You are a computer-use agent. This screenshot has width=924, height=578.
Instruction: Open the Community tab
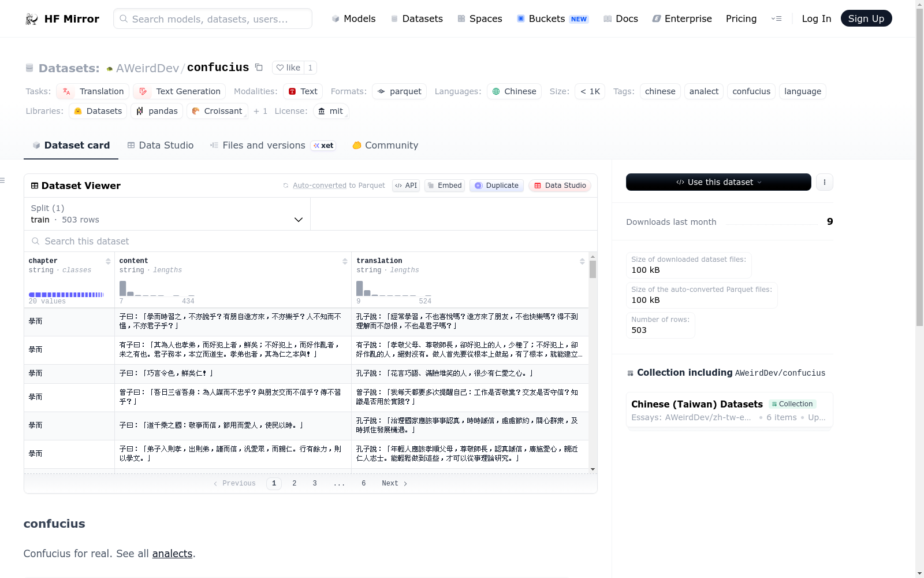(x=385, y=145)
